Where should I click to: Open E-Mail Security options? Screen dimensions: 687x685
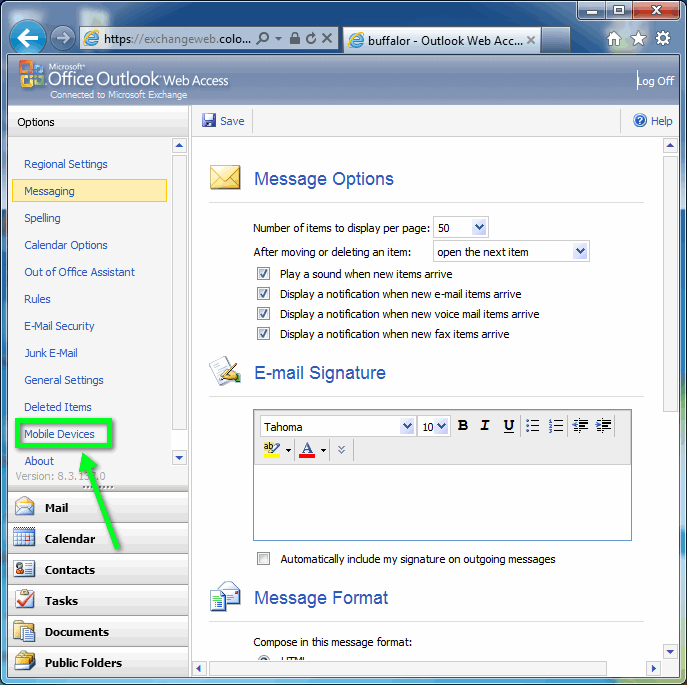tap(59, 326)
